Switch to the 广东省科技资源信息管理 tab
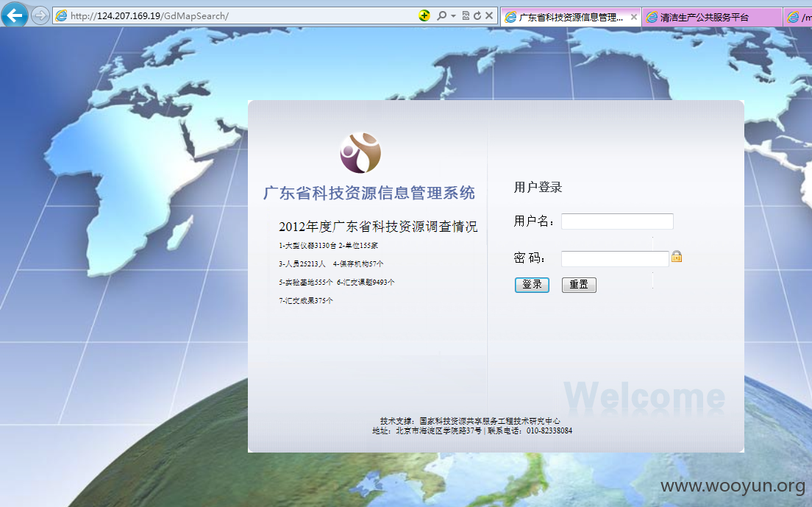812x507 pixels. [571, 17]
